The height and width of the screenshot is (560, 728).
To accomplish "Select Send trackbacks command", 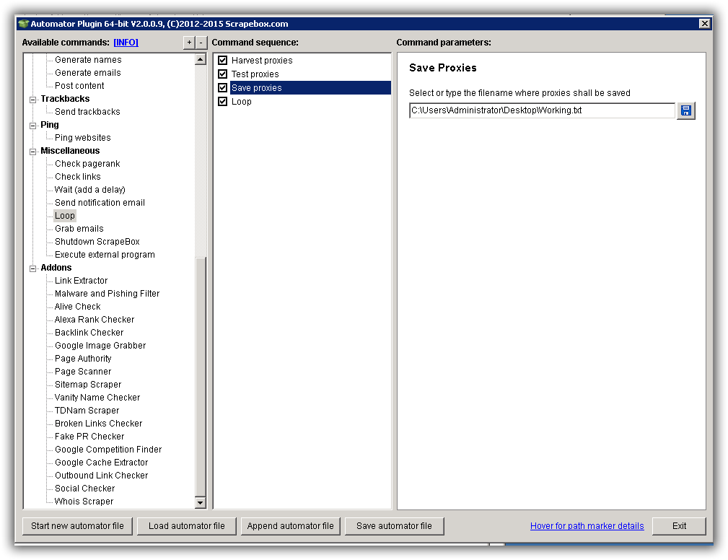I will pyautogui.click(x=87, y=111).
